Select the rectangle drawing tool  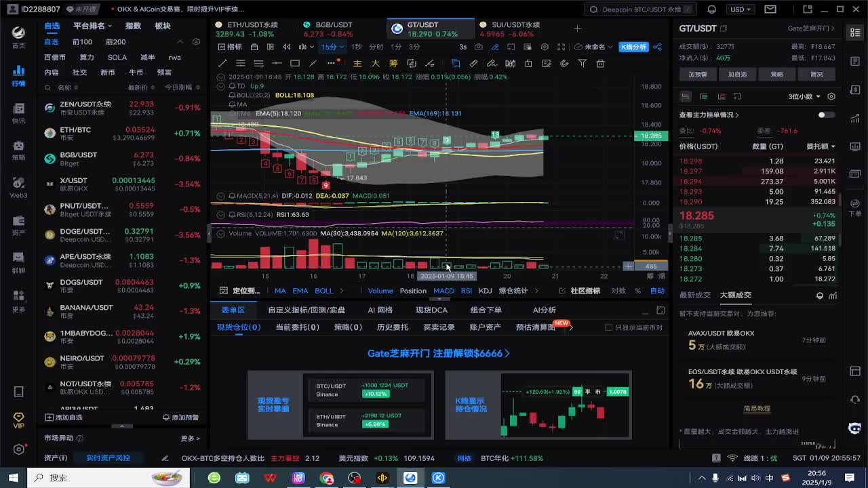tap(295, 63)
